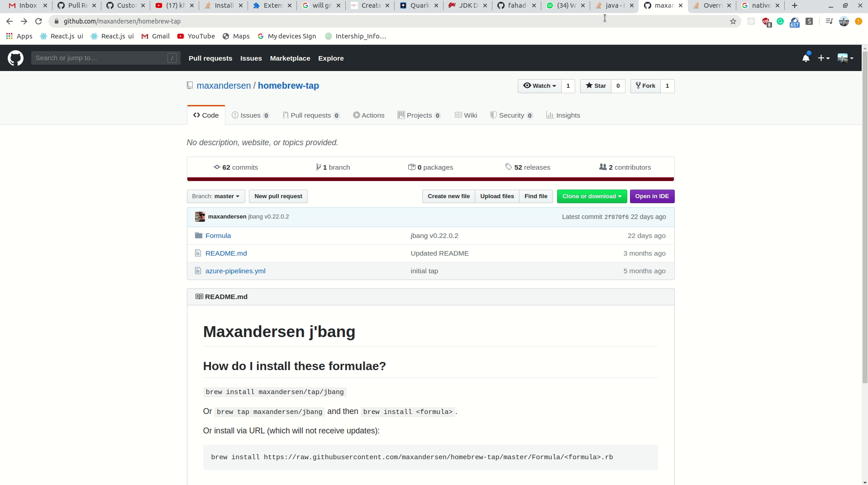The width and height of the screenshot is (868, 485).
Task: Open the azure-pipelines.yml file
Action: point(235,271)
